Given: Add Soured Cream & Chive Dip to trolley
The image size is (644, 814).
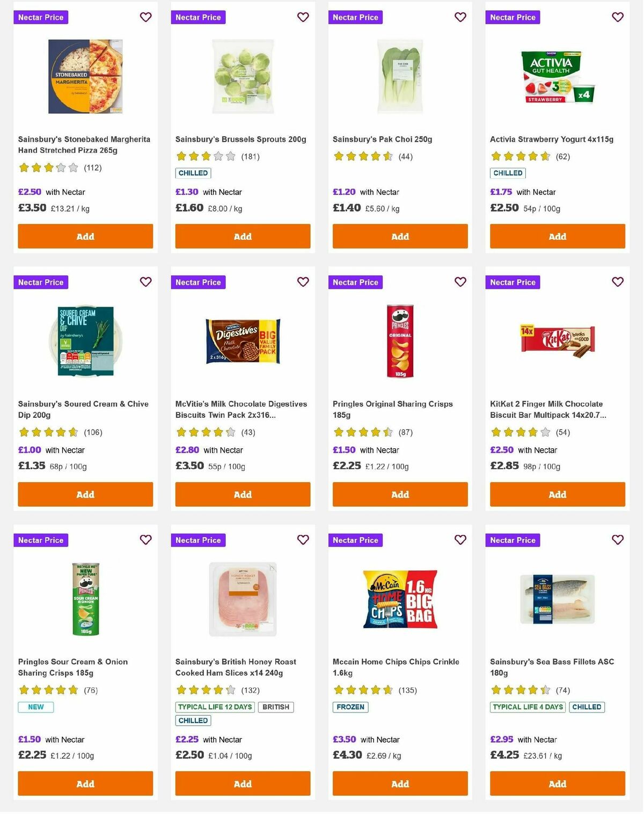Looking at the screenshot, I should [85, 494].
